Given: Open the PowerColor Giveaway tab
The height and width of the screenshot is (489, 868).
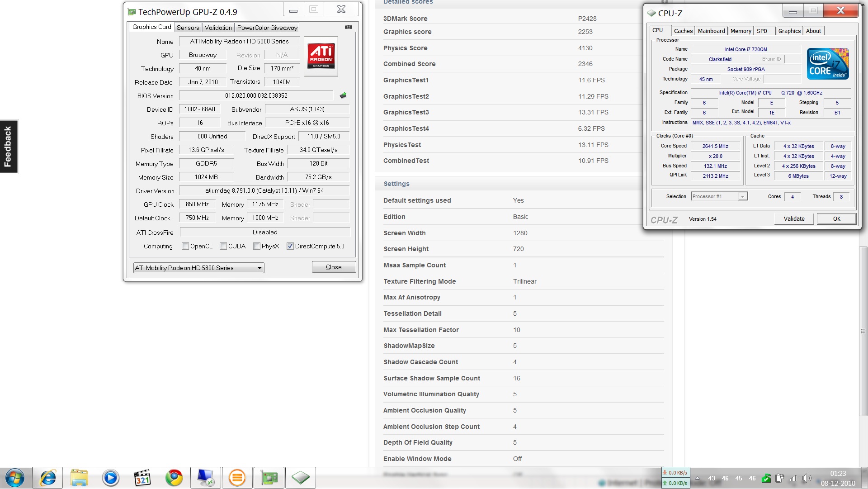Looking at the screenshot, I should (x=267, y=28).
